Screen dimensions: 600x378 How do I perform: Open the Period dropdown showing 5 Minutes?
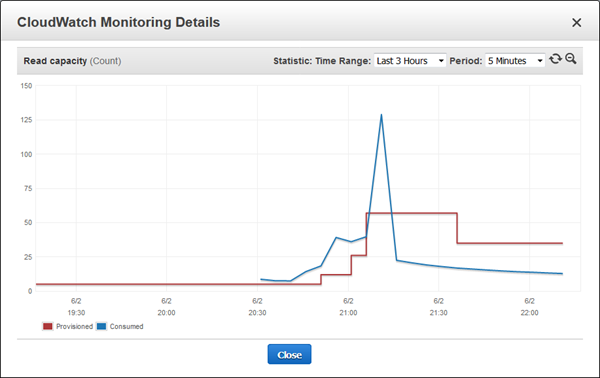pos(515,61)
